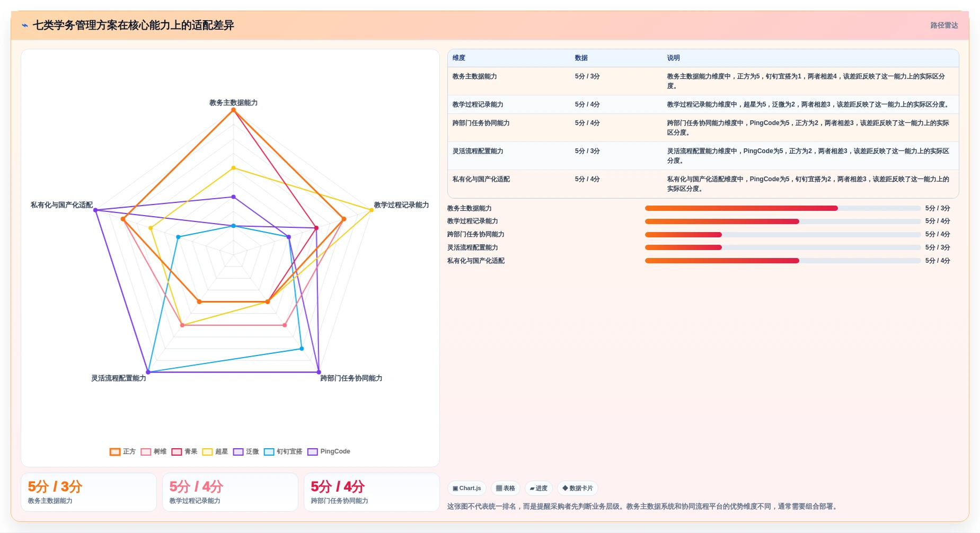
Task: Toggle the PingCode legend series
Action: tap(329, 451)
